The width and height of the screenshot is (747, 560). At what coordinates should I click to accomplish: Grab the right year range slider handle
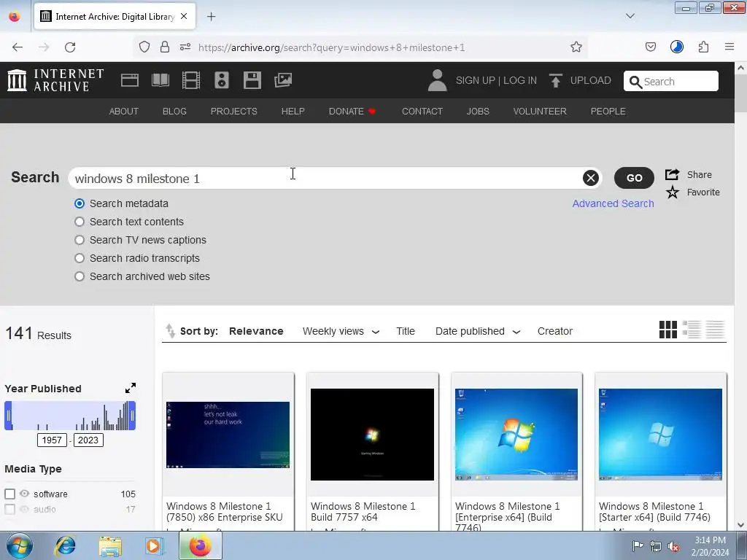tap(133, 416)
